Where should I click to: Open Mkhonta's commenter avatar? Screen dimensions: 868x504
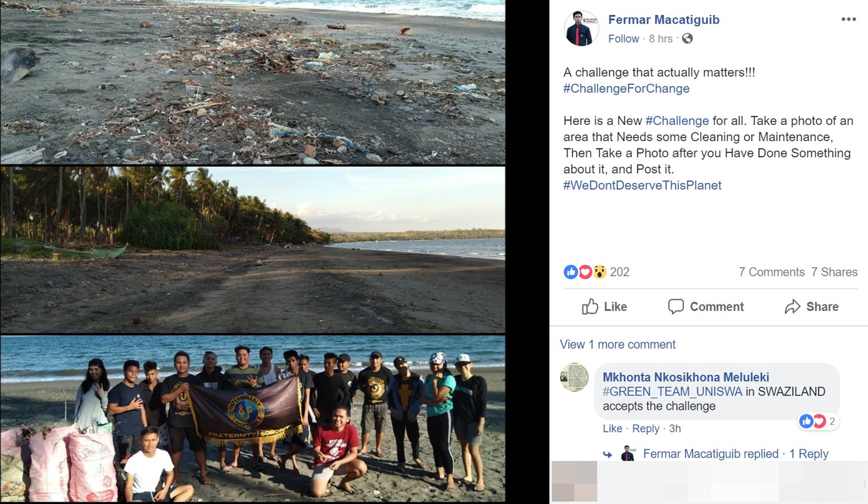tap(574, 377)
